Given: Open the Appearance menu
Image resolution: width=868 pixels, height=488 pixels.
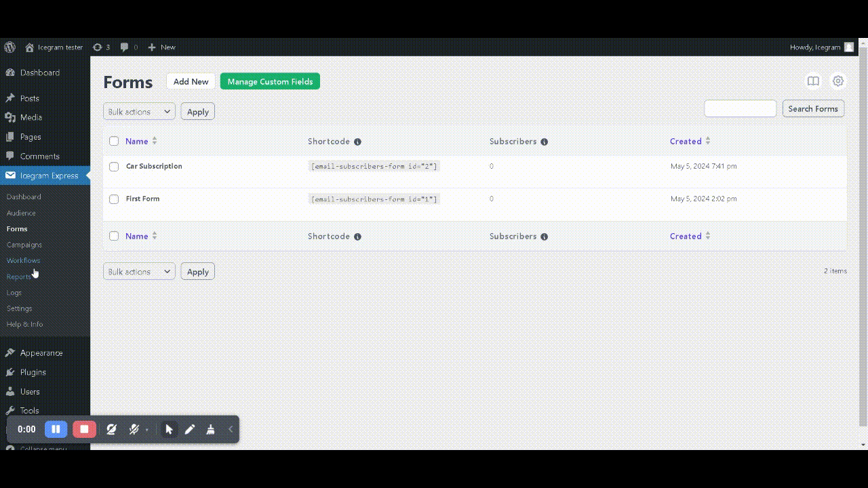Looking at the screenshot, I should coord(41,353).
